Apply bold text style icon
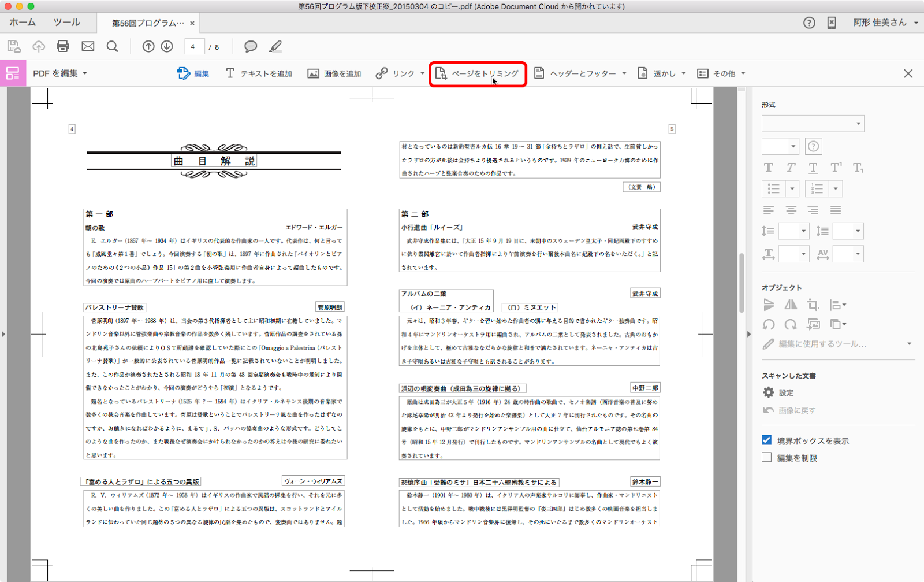This screenshot has width=924, height=582. point(768,168)
